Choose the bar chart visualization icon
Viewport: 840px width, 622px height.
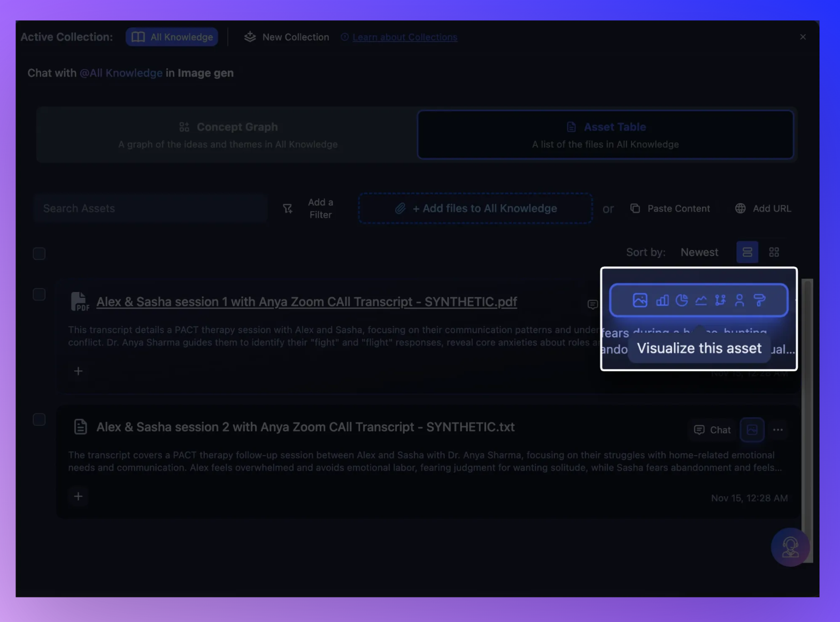tap(662, 300)
